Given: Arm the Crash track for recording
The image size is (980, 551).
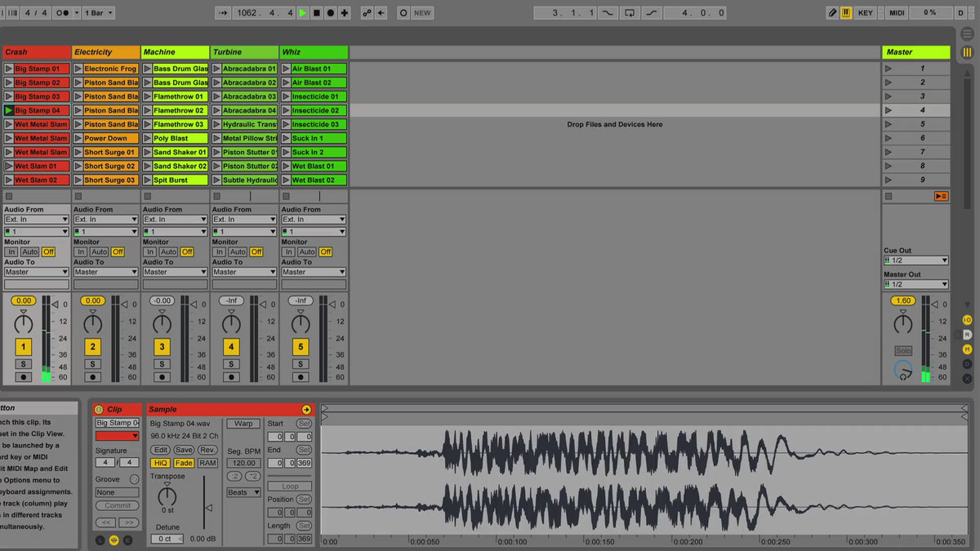Looking at the screenshot, I should point(24,377).
